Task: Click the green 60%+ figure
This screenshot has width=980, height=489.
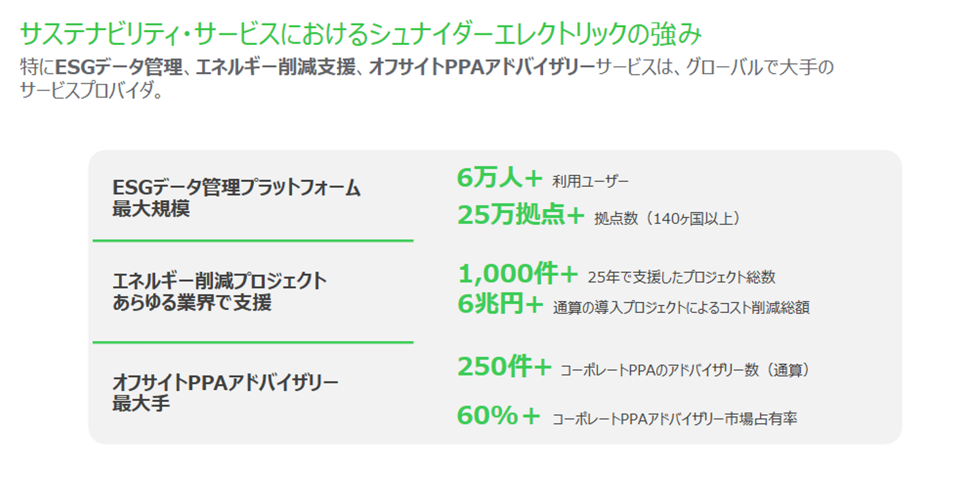Action: 498,415
